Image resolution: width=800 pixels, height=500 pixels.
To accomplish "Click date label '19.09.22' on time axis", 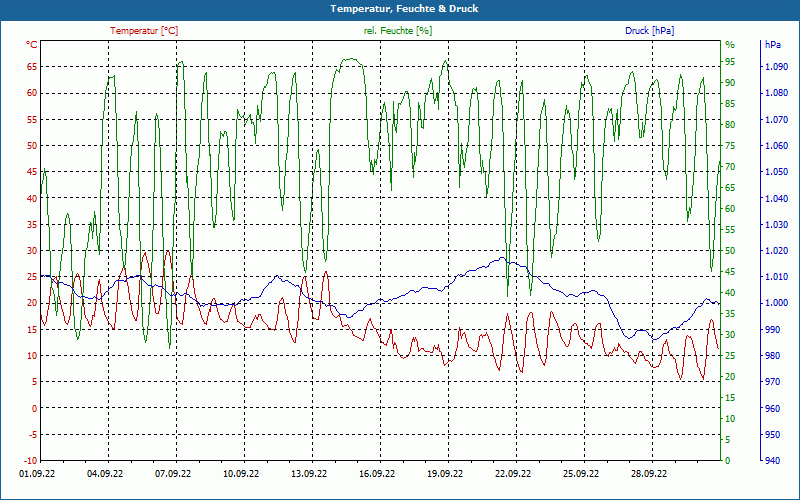I will tap(445, 474).
